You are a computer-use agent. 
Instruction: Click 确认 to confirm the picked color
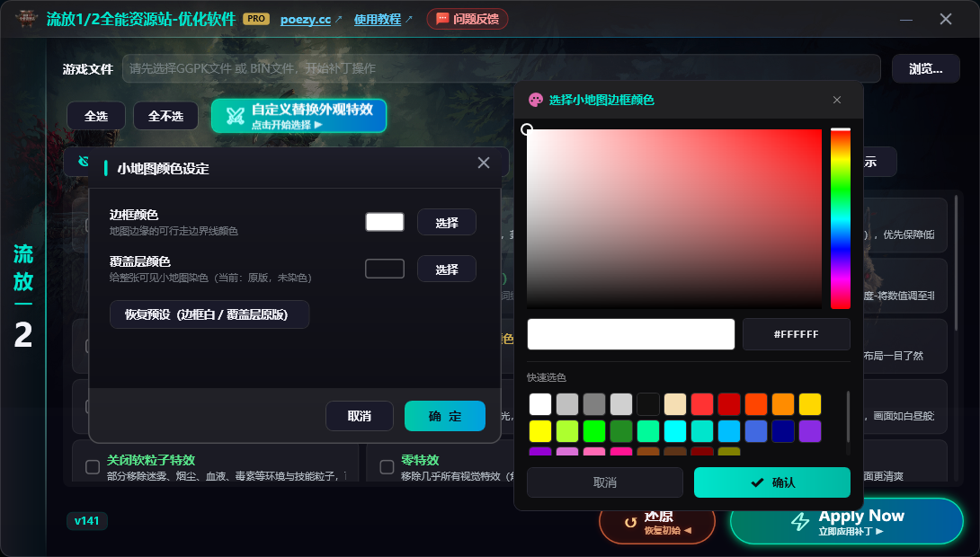pos(772,482)
